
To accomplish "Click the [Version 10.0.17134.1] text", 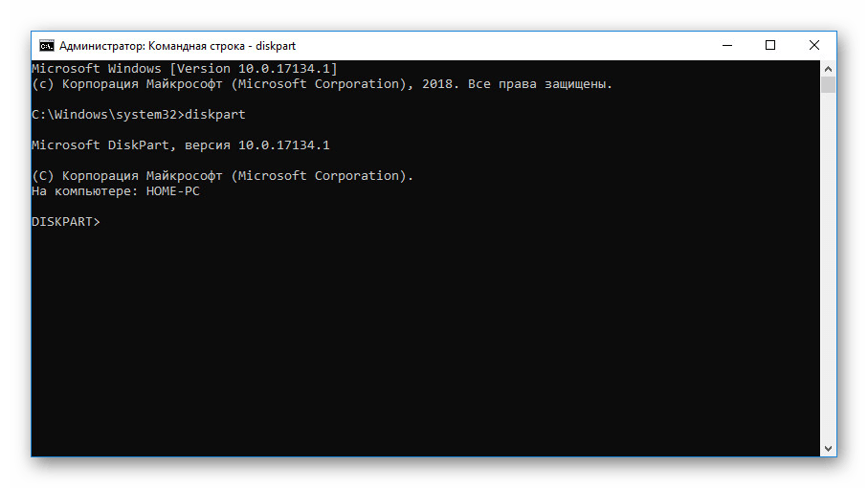I will [254, 69].
